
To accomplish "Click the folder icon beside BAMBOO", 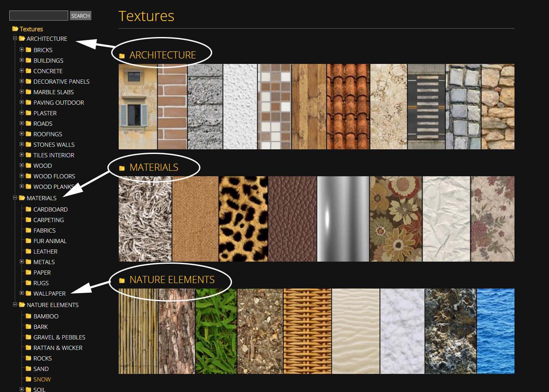I will (x=28, y=316).
